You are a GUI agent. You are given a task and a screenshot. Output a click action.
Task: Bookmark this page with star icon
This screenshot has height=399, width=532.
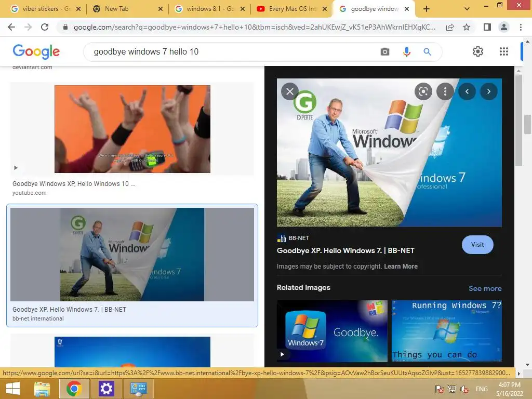pyautogui.click(x=467, y=27)
